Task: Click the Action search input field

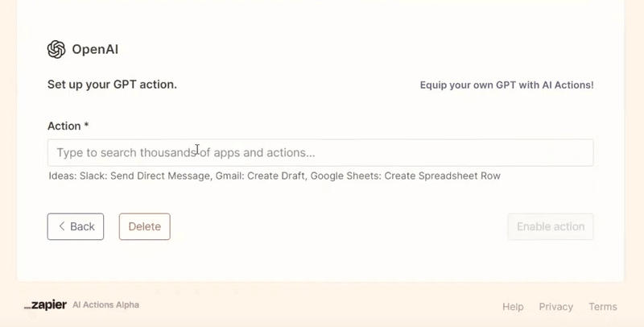Action: [x=320, y=152]
